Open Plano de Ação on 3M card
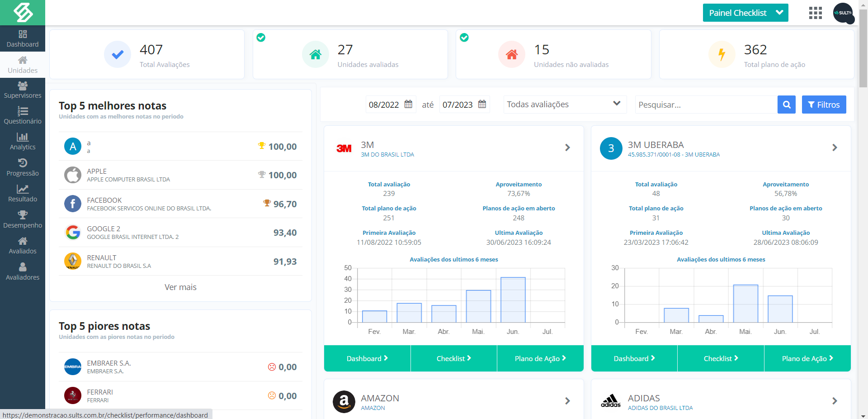Screen dimensions: 868x419 click(540, 358)
